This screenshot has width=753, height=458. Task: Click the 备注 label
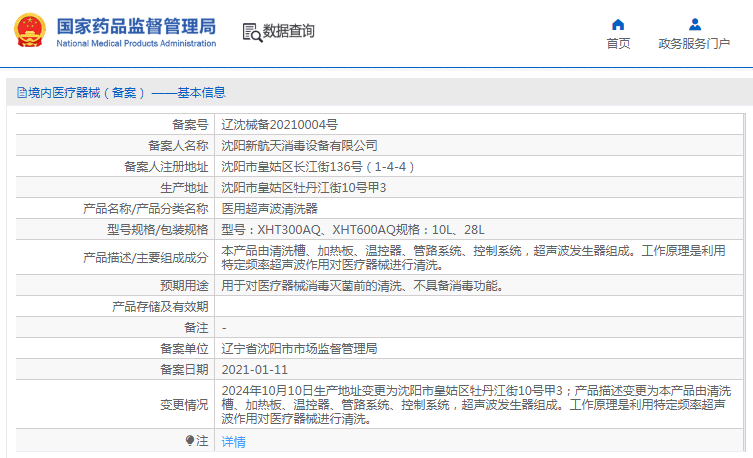coord(196,328)
